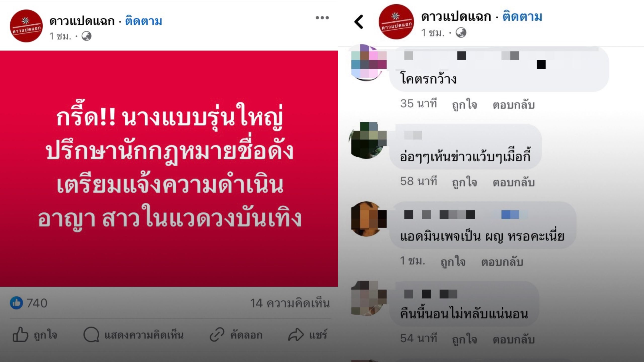Click the chain link คัดลอก icon

tap(217, 334)
